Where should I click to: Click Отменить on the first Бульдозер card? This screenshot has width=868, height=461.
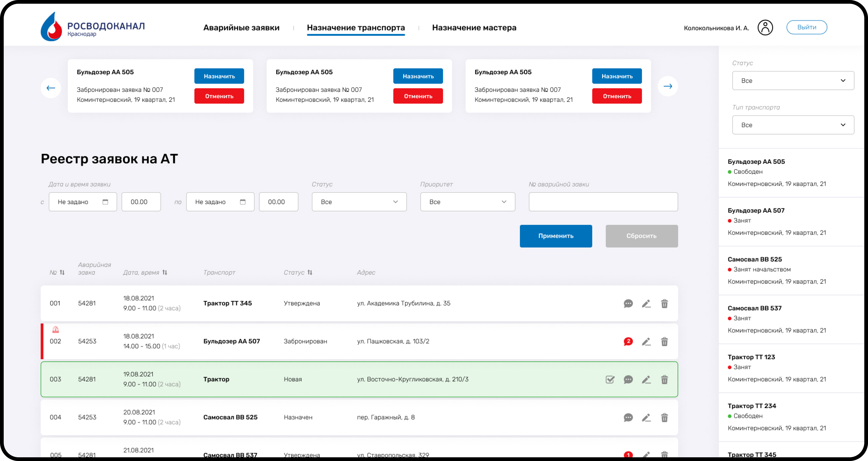pos(219,96)
